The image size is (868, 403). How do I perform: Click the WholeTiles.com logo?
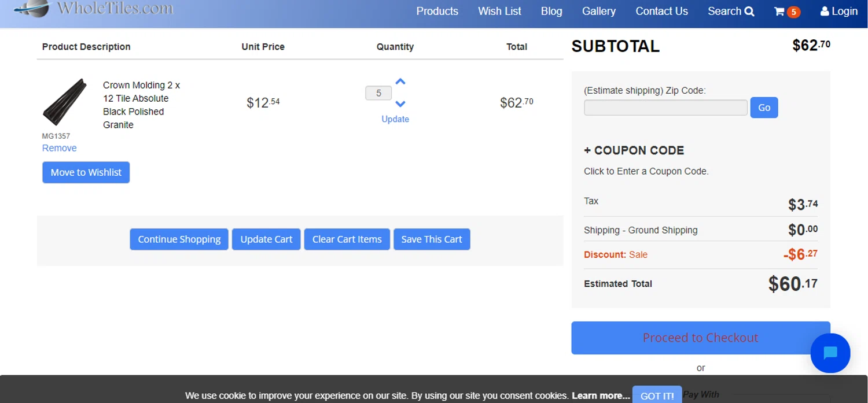click(x=94, y=8)
